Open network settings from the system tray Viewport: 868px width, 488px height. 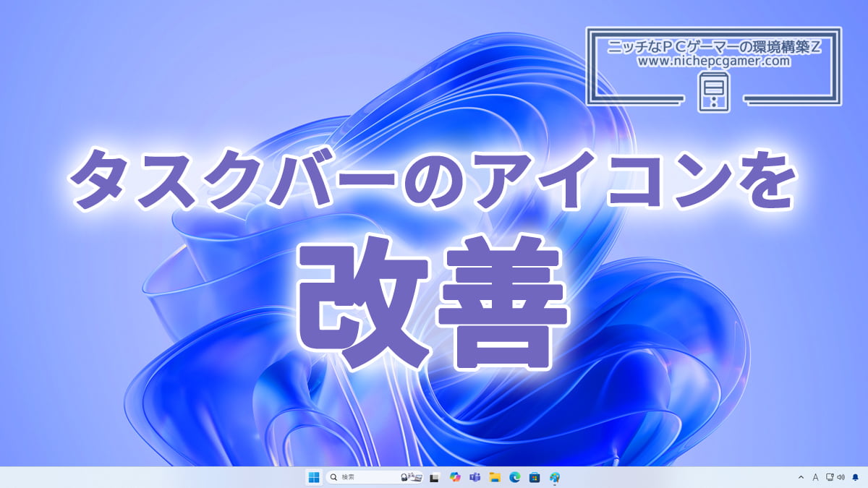pyautogui.click(x=830, y=477)
